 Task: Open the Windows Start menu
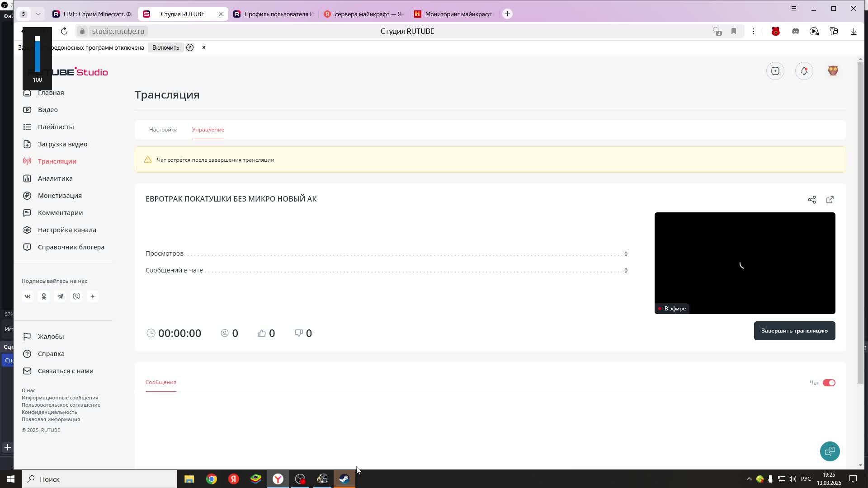click(11, 479)
